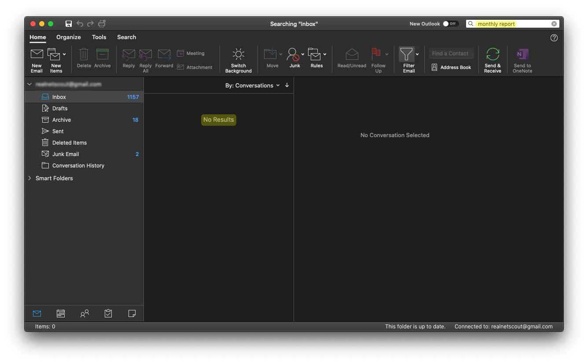Select the Inbox folder
588x364 pixels.
pos(84,97)
